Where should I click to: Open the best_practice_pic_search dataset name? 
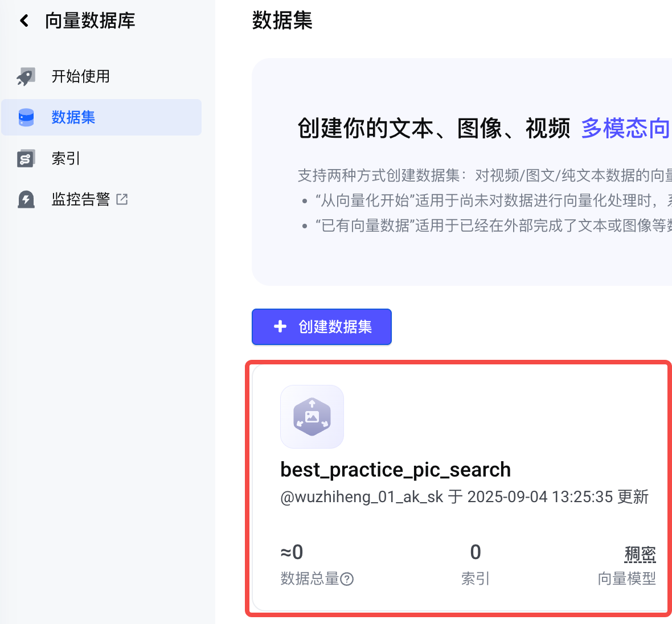tap(395, 470)
